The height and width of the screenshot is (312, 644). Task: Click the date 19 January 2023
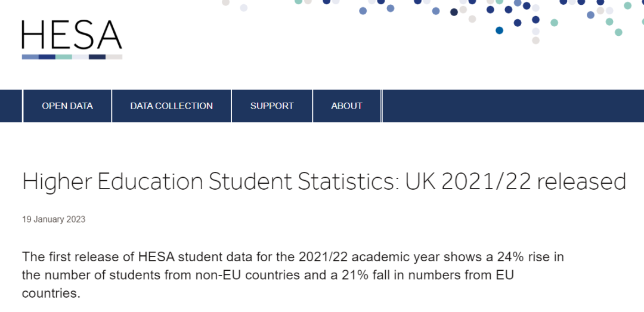pyautogui.click(x=54, y=219)
